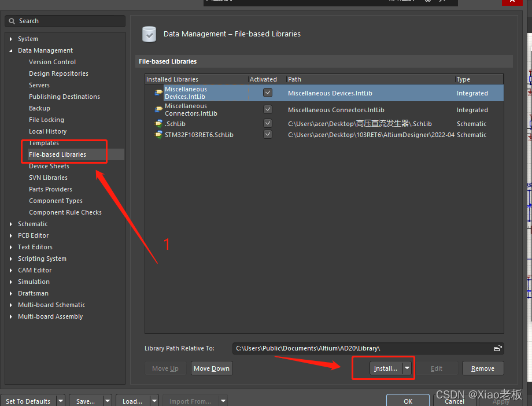
Task: Open Publishing Destinations page
Action: 64,97
